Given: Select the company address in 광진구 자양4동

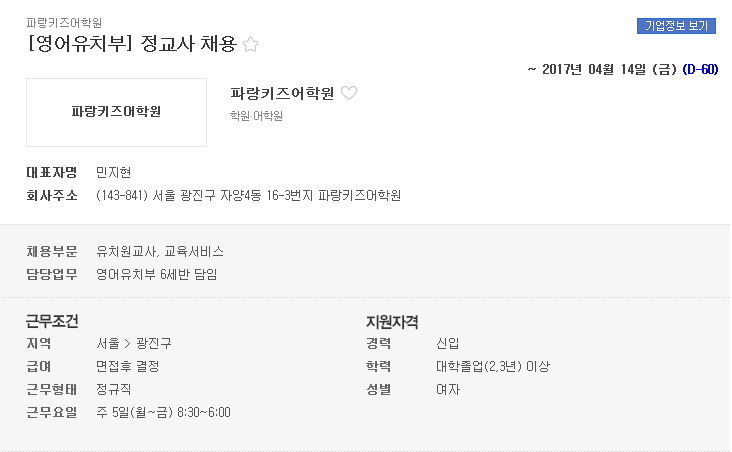Looking at the screenshot, I should [x=248, y=195].
